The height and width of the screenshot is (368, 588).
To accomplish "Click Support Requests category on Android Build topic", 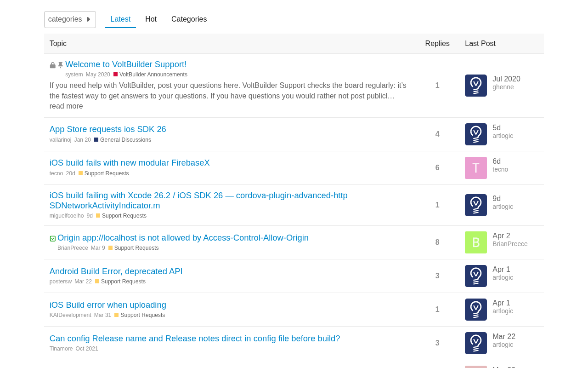I will click(120, 282).
